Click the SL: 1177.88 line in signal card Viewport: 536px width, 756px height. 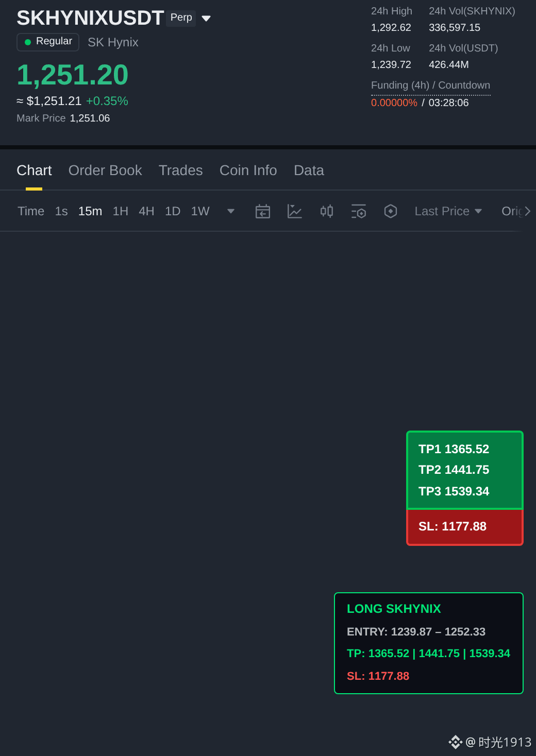coord(378,676)
